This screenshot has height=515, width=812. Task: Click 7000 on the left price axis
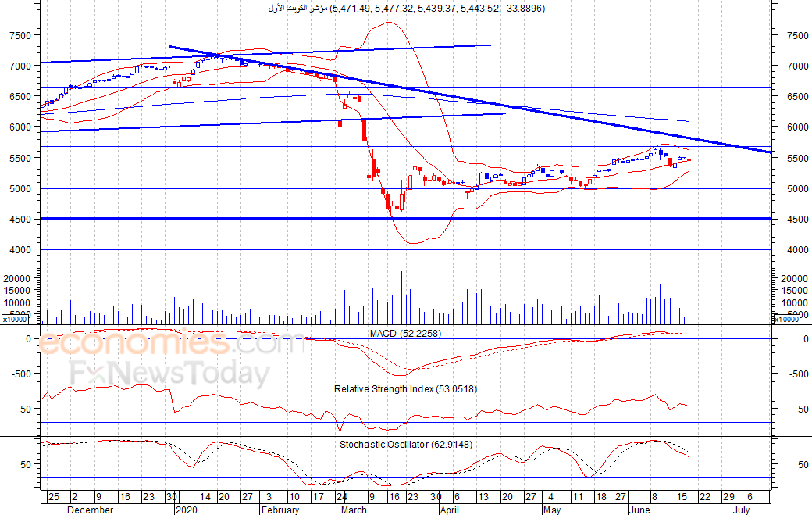pos(20,66)
